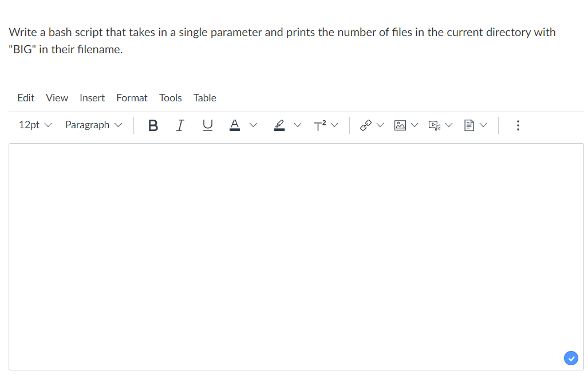Apply text color with the A icon
Viewport: 588px width, 379px height.
click(x=235, y=125)
